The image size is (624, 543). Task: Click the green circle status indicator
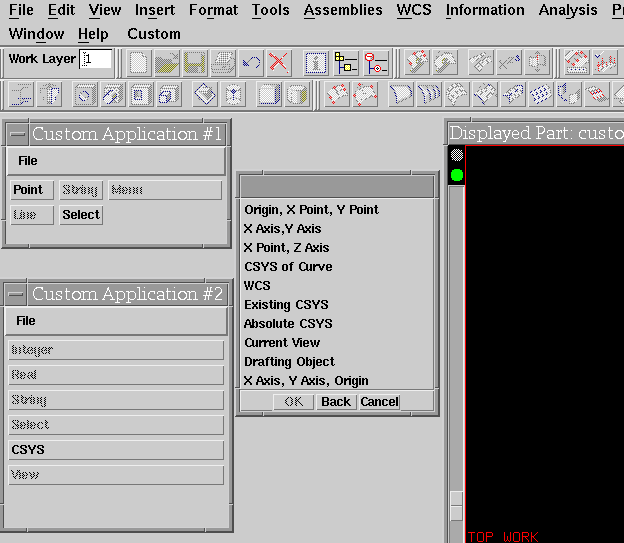457,176
